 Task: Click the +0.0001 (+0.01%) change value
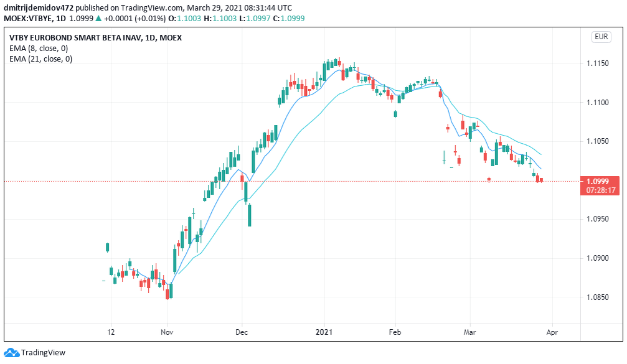(x=134, y=19)
